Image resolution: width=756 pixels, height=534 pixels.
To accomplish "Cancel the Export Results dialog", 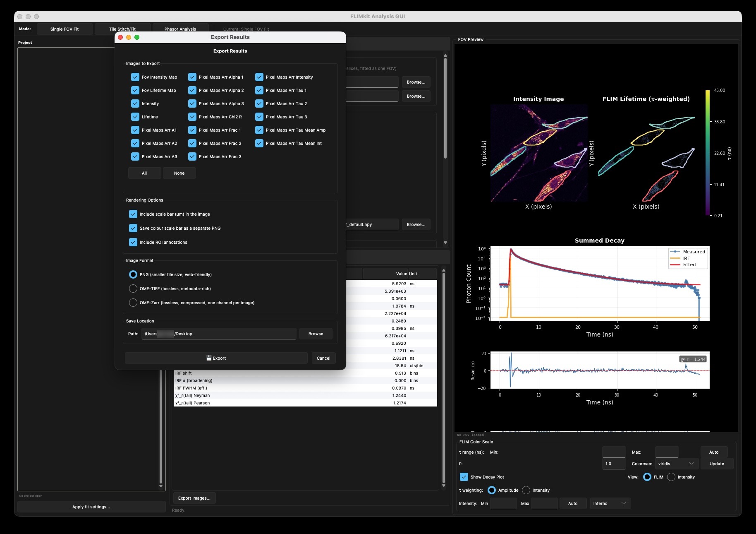I will (323, 358).
